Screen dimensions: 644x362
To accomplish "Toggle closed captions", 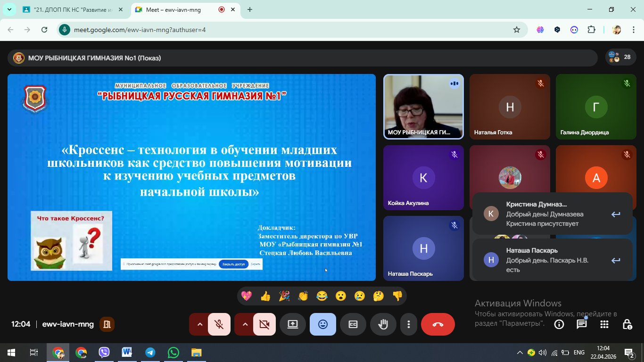I will (353, 324).
